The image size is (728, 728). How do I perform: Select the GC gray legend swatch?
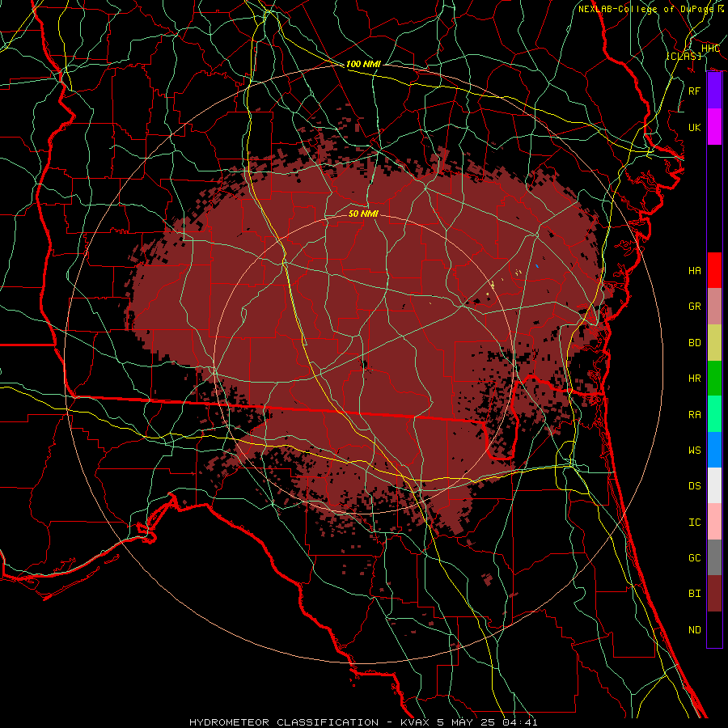pos(714,557)
